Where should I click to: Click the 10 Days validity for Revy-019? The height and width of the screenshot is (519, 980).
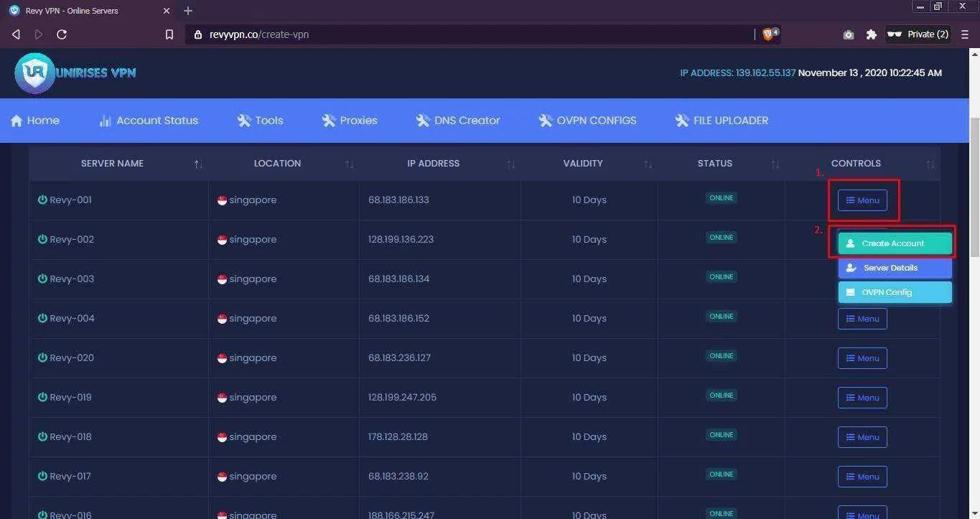[589, 398]
